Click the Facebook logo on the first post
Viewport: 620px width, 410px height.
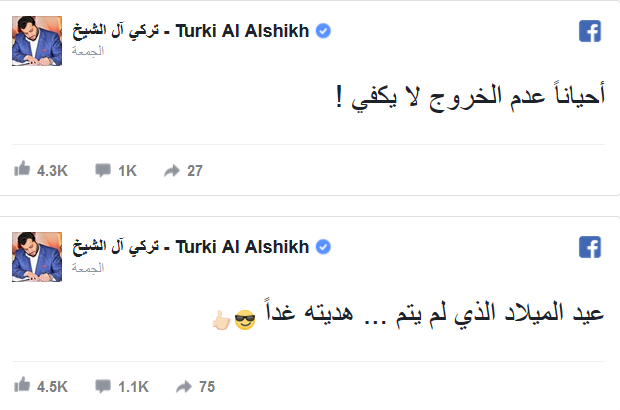(x=590, y=32)
